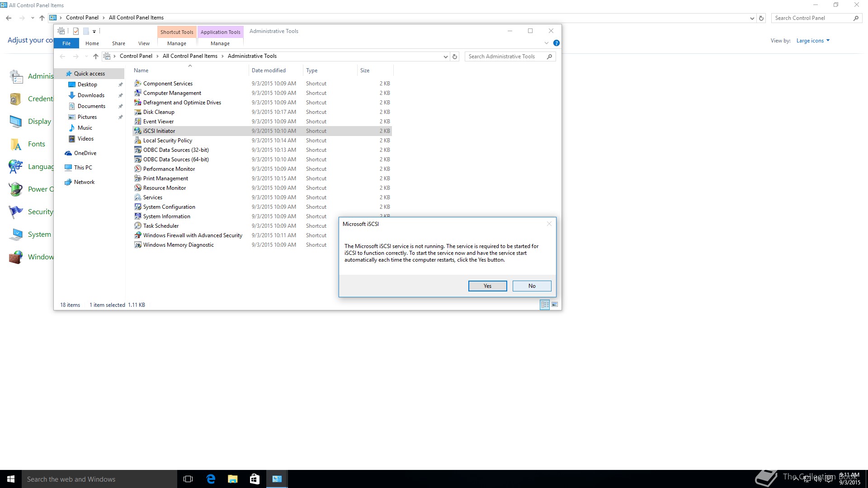Open the Windows Start menu

click(11, 479)
